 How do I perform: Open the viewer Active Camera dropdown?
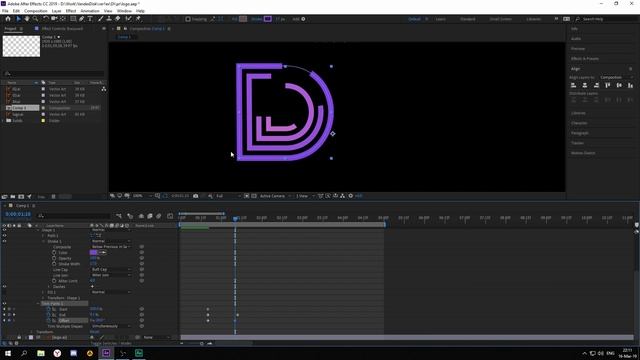(275, 196)
